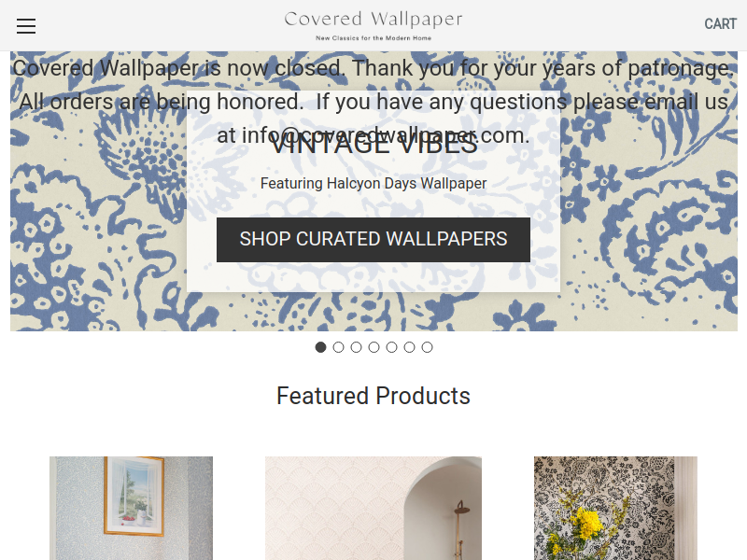The width and height of the screenshot is (747, 560).
Task: Select the first carousel slide dot
Action: click(x=320, y=347)
